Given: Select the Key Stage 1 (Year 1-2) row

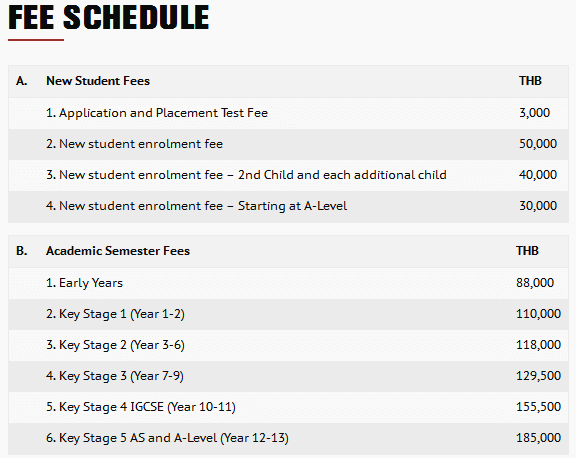Looking at the screenshot, I should pos(288,314).
